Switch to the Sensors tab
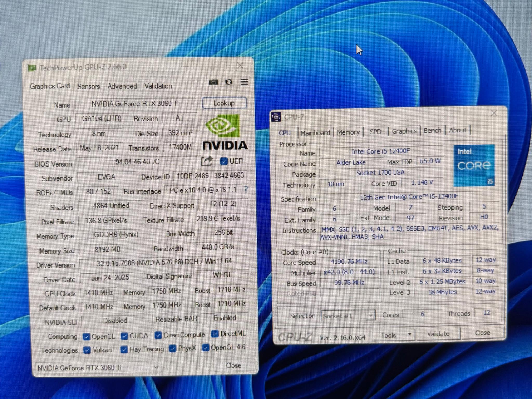532x399 pixels. coord(89,86)
